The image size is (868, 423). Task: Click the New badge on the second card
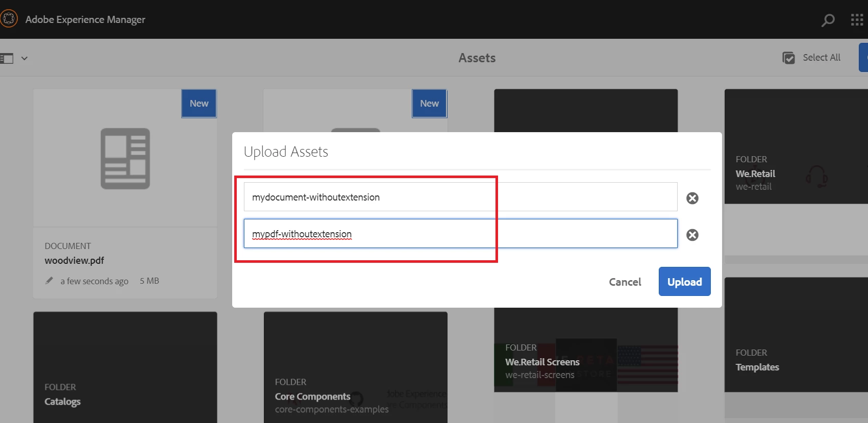coord(429,104)
